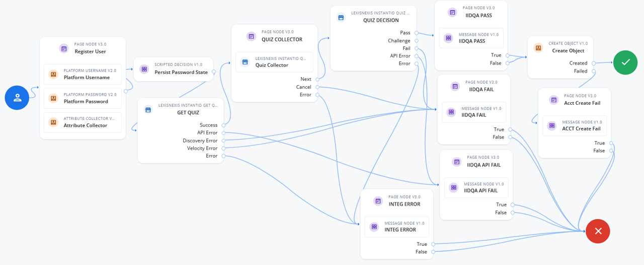Select the QUIZ DECISION node title
The height and width of the screenshot is (265, 644).
381,21
